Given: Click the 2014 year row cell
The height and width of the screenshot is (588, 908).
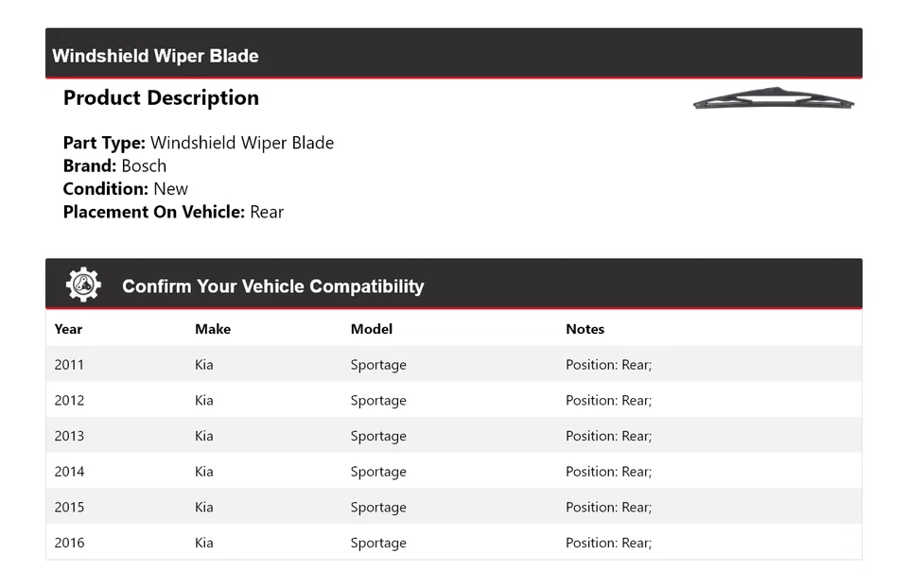Looking at the screenshot, I should point(69,472).
